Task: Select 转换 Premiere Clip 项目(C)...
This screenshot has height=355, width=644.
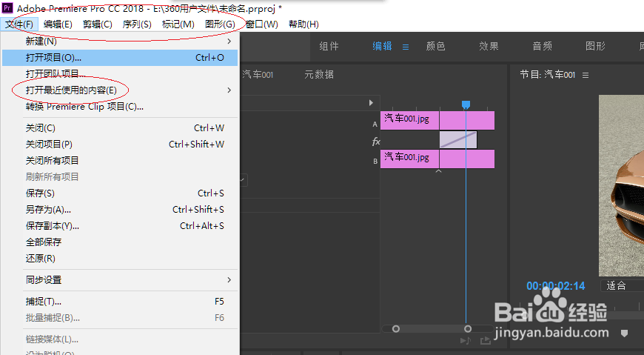Action: tap(120, 107)
